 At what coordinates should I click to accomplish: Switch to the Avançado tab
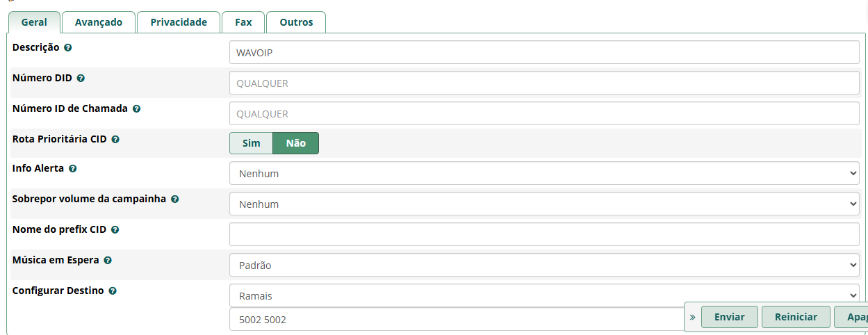pos(99,22)
